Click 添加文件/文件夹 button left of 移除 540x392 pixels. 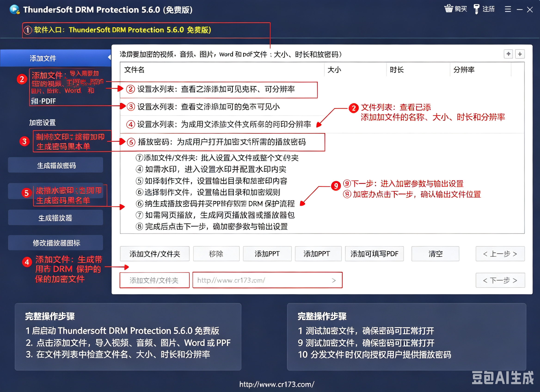pos(155,254)
